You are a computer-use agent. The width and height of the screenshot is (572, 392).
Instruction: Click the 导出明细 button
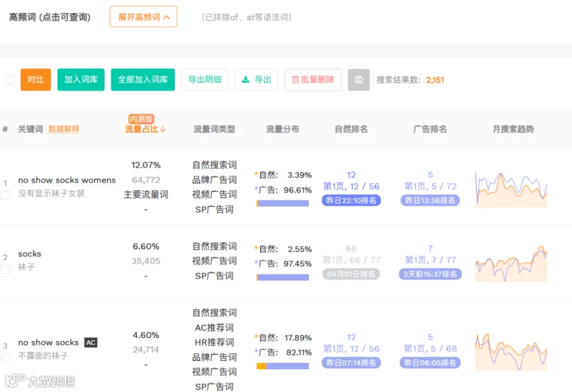pyautogui.click(x=205, y=79)
